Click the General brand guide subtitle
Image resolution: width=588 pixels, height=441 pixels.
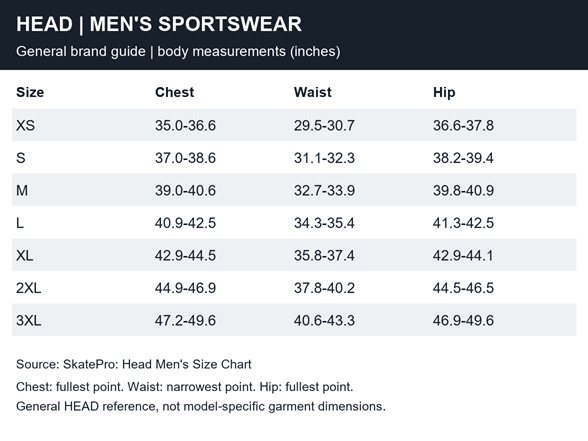[178, 51]
